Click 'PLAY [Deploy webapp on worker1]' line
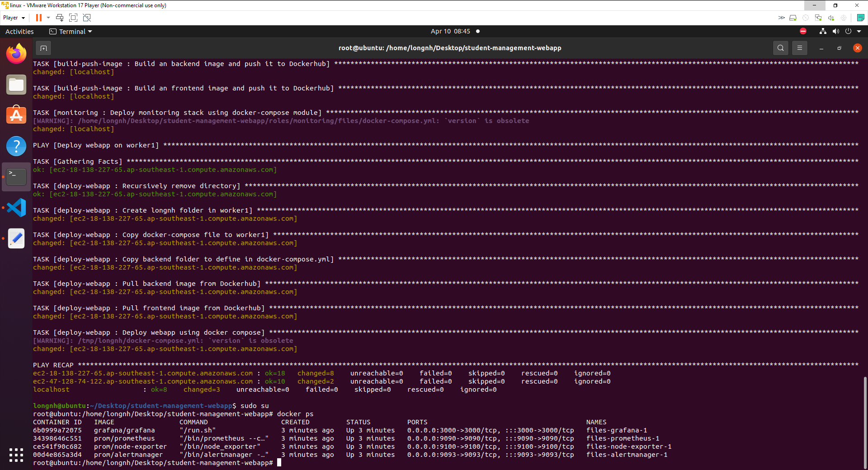Image resolution: width=868 pixels, height=470 pixels. click(446, 145)
